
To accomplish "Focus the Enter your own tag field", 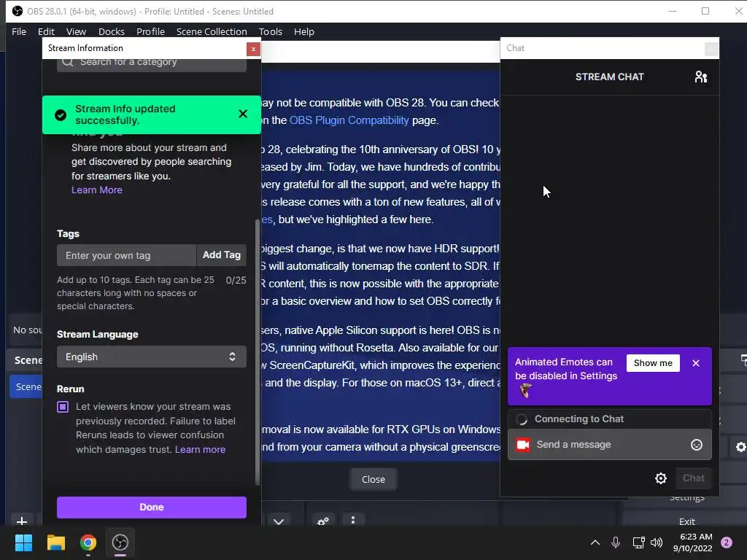I will coord(126,255).
